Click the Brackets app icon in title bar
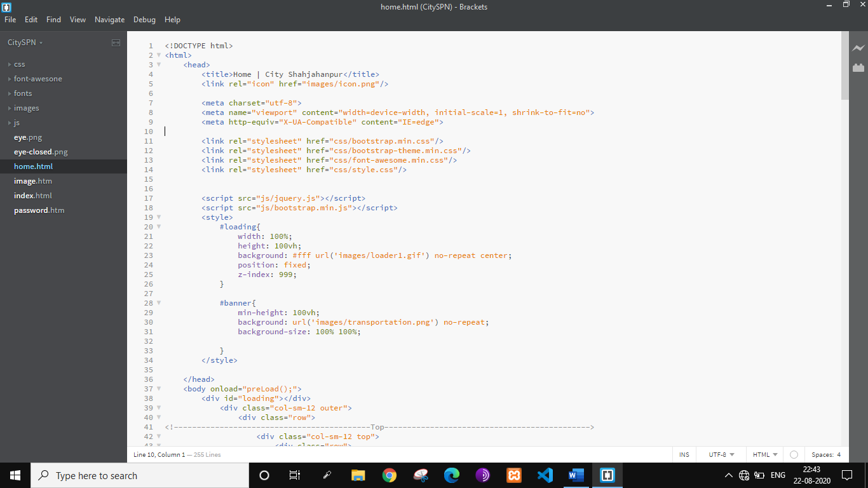This screenshot has width=868, height=488. click(6, 7)
